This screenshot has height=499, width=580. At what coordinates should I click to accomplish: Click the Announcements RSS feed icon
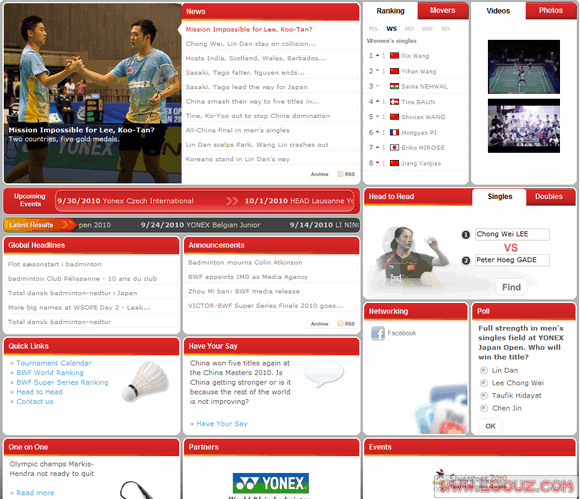pyautogui.click(x=340, y=324)
